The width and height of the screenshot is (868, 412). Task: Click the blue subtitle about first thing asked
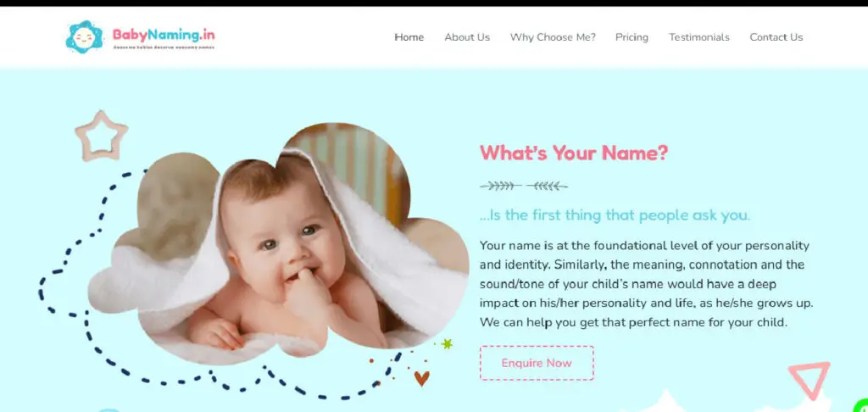click(x=615, y=215)
